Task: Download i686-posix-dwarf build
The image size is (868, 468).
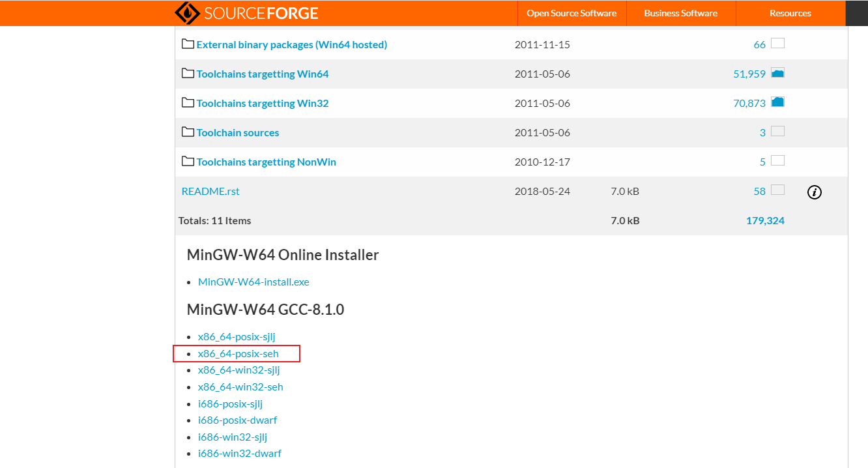Action: click(238, 420)
